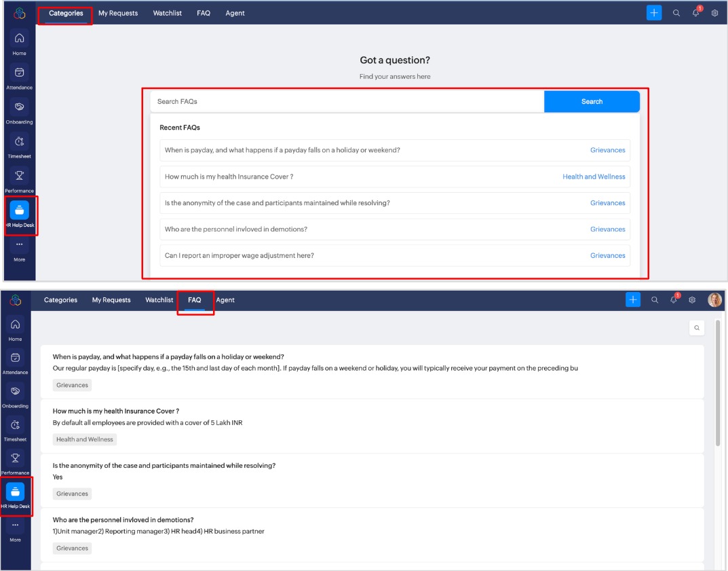Open recent FAQ about health Insurance Cover
This screenshot has height=571, width=728.
[395, 177]
